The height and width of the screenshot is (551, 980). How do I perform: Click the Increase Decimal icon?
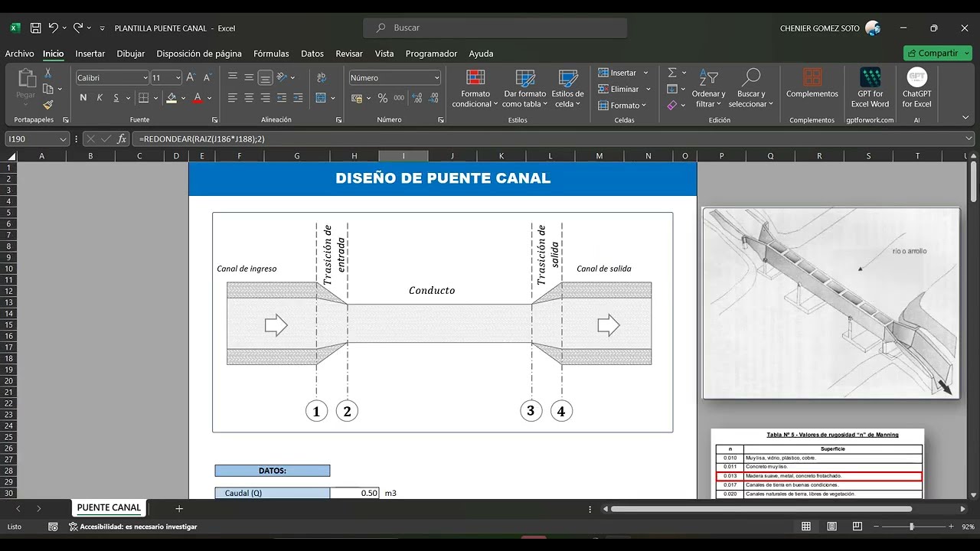pos(417,98)
